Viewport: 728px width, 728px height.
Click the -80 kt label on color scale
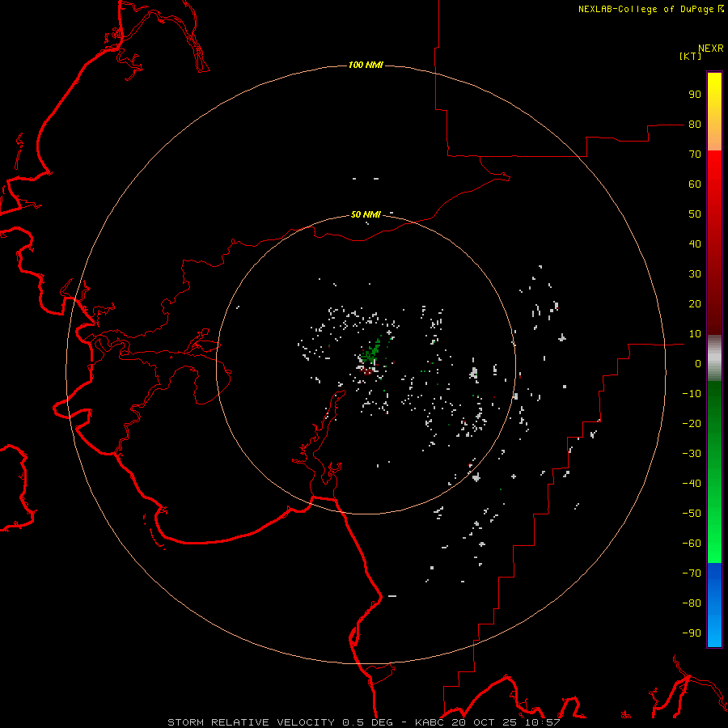[x=692, y=603]
